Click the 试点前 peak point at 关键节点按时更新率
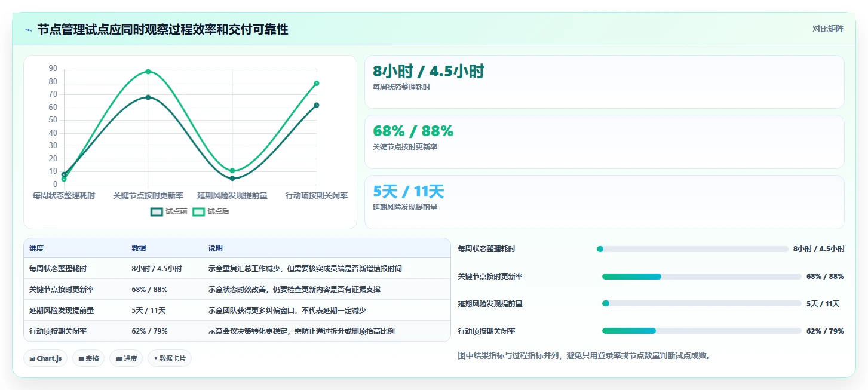 point(148,97)
